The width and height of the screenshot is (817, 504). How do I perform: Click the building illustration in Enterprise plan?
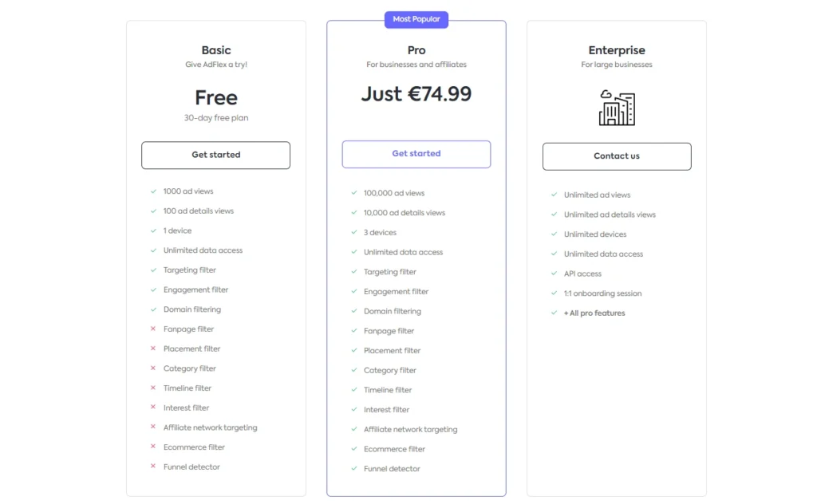coord(616,108)
